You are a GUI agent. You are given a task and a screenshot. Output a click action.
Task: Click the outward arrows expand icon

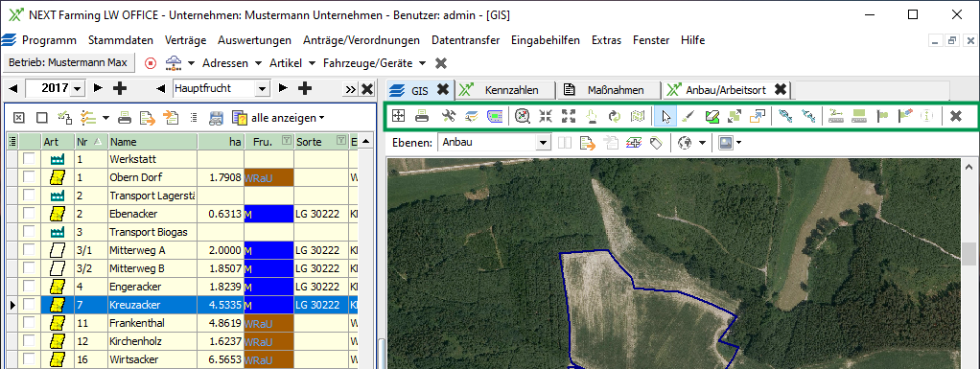click(x=568, y=116)
